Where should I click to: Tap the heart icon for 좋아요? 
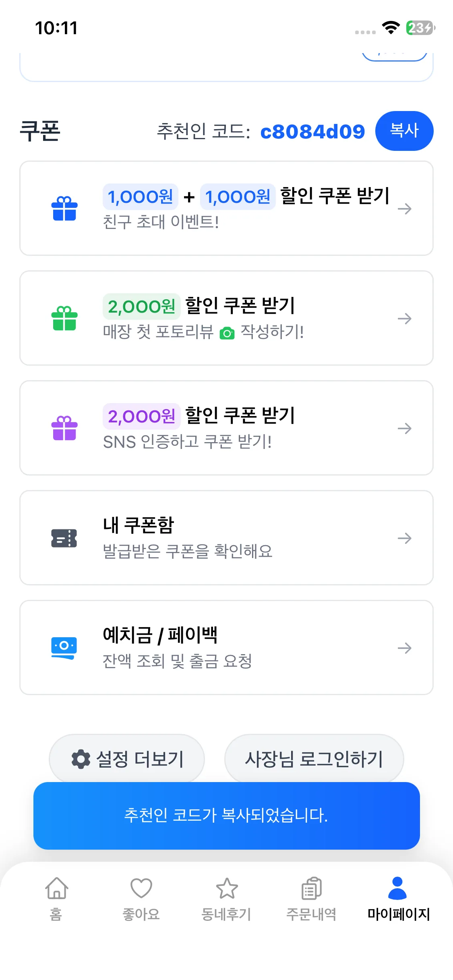point(141,888)
